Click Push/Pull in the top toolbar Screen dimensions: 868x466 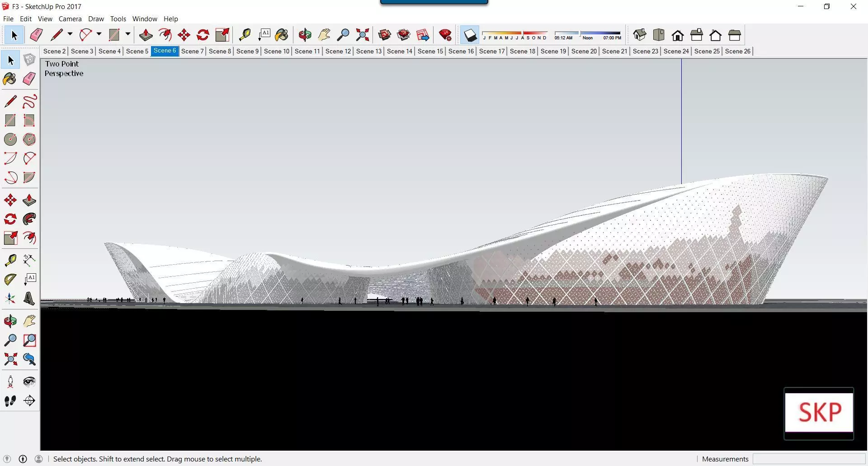pos(146,35)
